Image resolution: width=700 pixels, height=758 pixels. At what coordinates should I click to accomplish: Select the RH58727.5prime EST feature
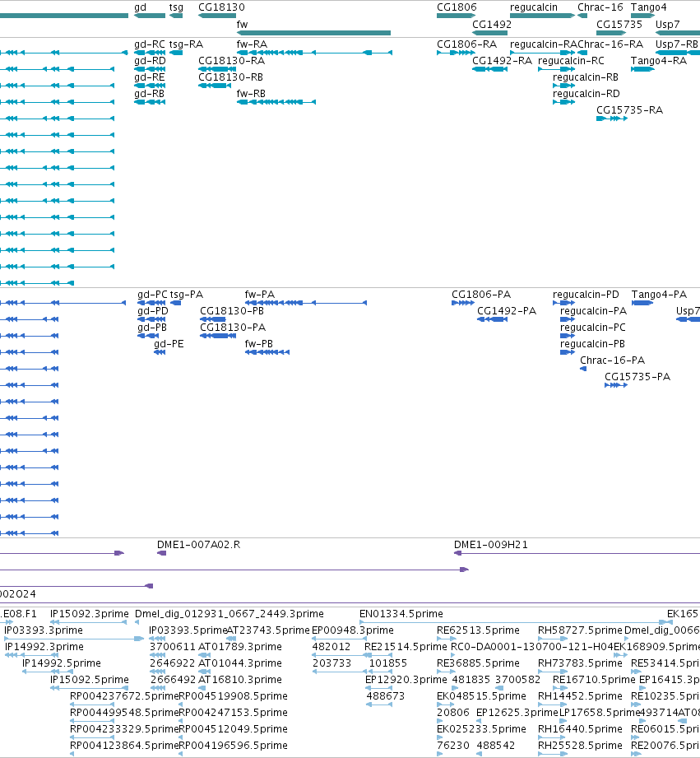pos(553,639)
